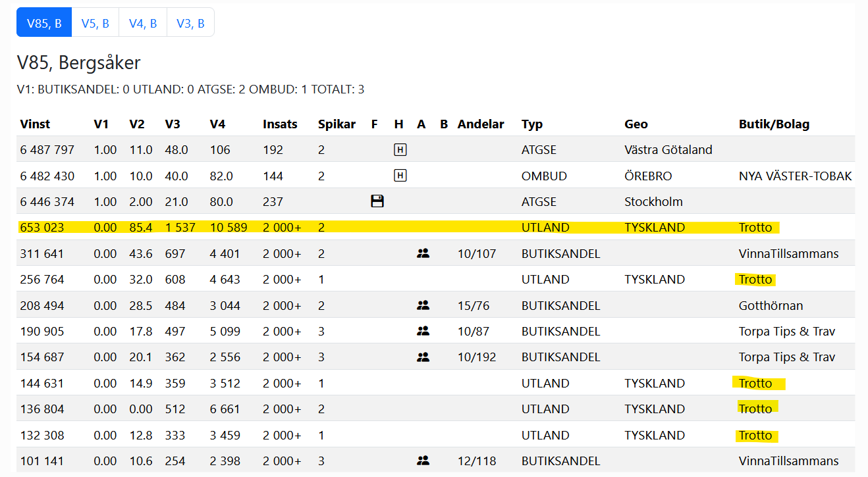Click the H icon in the 6 487 797 row

point(400,150)
